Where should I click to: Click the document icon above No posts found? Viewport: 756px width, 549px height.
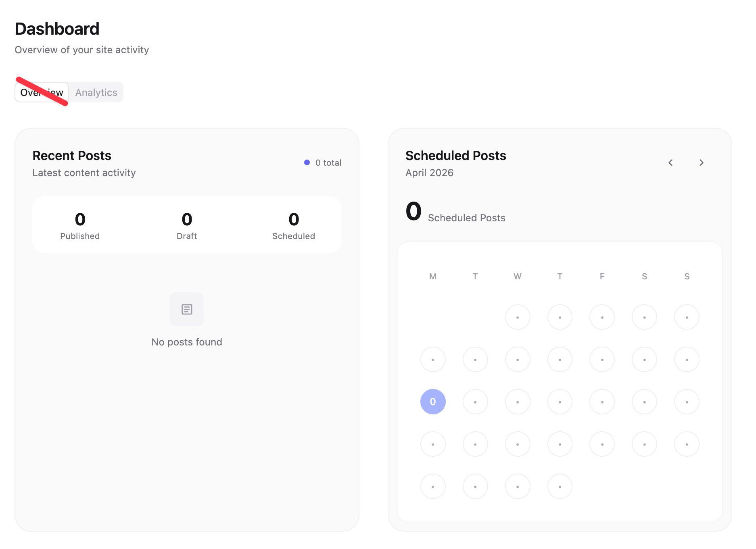(x=187, y=309)
